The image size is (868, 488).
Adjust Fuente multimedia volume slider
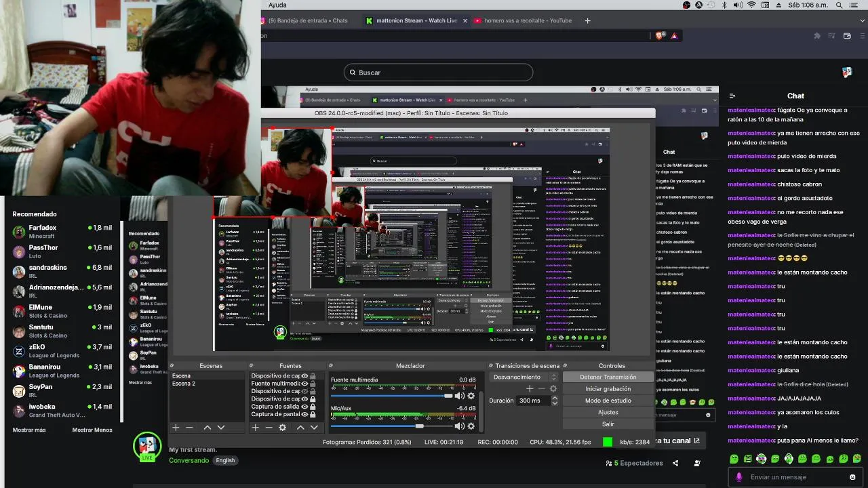tap(391, 396)
